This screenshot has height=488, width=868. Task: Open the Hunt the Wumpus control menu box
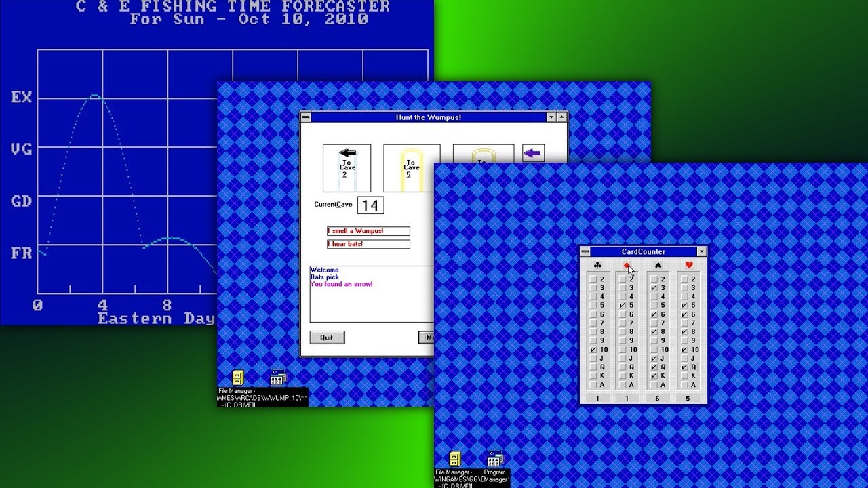tap(306, 117)
